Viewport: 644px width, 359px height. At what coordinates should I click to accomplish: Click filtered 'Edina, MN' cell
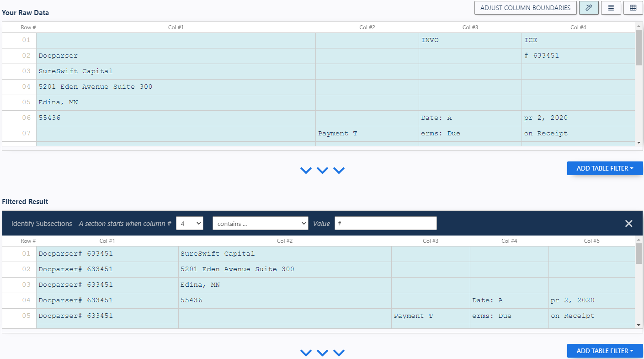pyautogui.click(x=285, y=285)
